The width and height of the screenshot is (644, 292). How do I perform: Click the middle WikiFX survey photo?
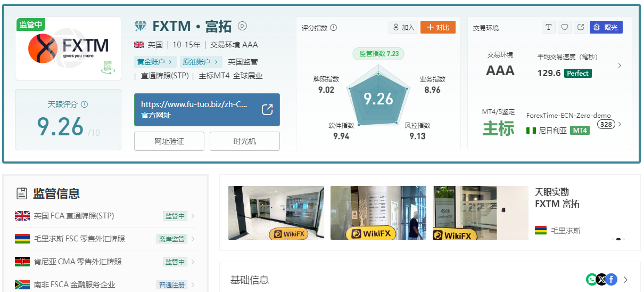pyautogui.click(x=378, y=213)
